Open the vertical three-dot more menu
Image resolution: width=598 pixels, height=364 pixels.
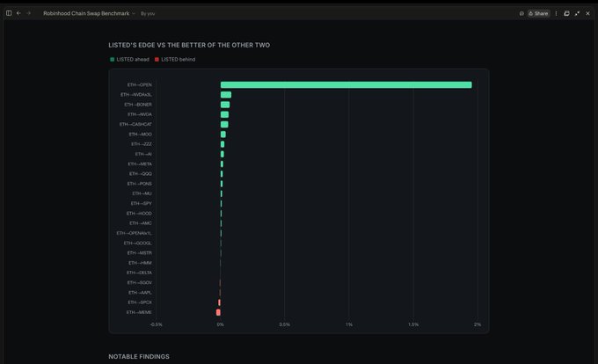[556, 13]
